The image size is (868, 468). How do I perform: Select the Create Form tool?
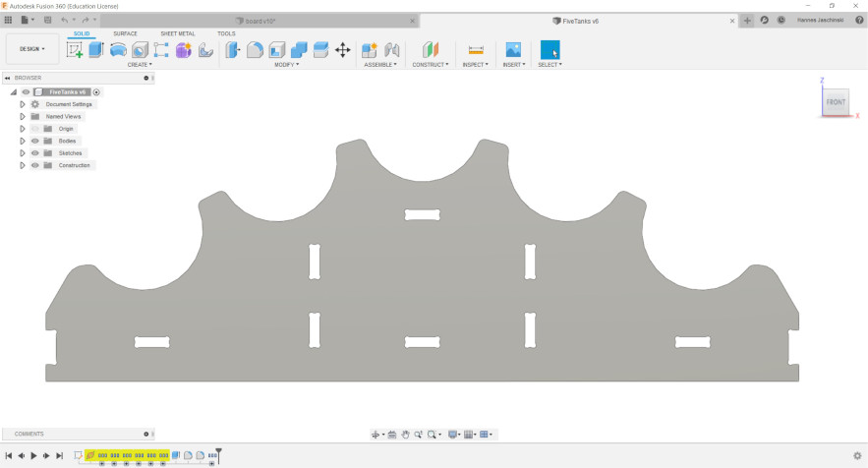(183, 50)
